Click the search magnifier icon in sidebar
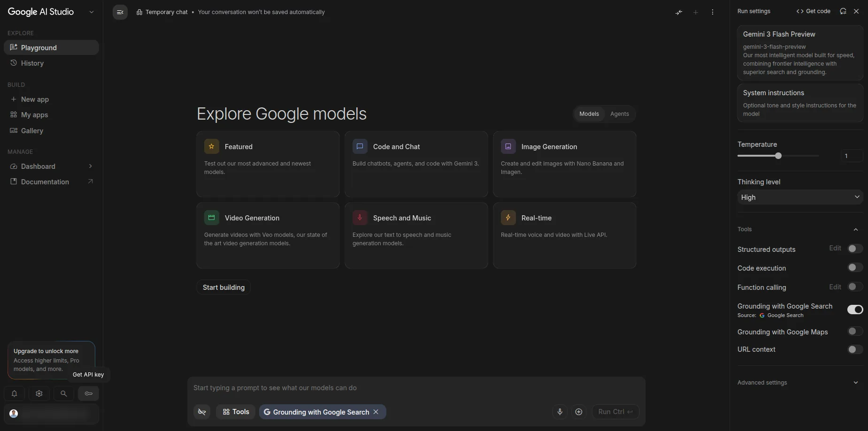This screenshot has width=868, height=431. (64, 393)
